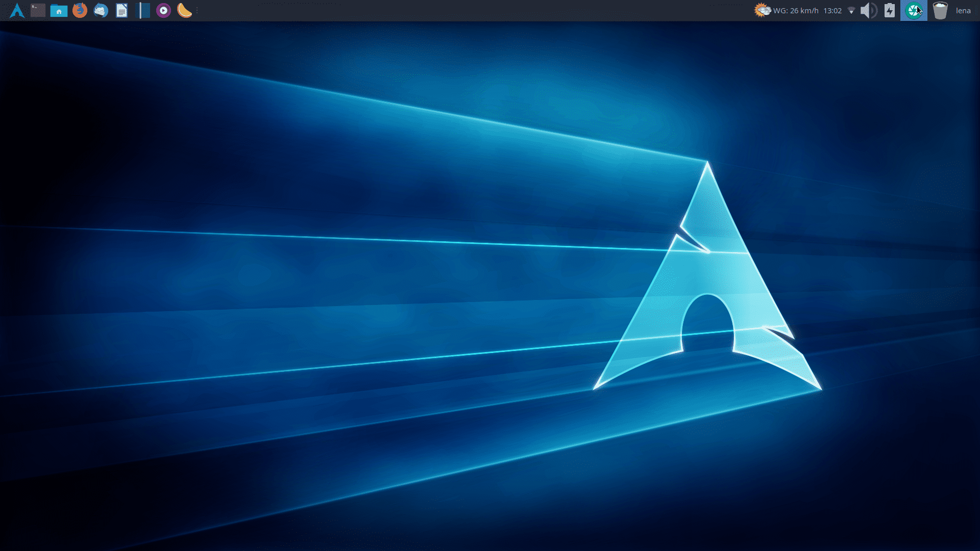This screenshot has height=551, width=980.
Task: Launch the Firefox web browser
Action: [x=80, y=10]
